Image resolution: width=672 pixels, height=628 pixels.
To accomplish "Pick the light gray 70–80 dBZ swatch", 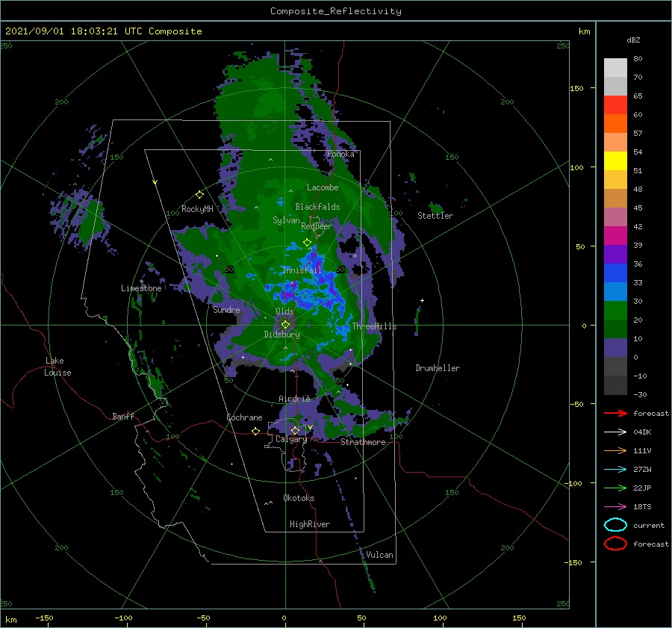I will (x=615, y=68).
